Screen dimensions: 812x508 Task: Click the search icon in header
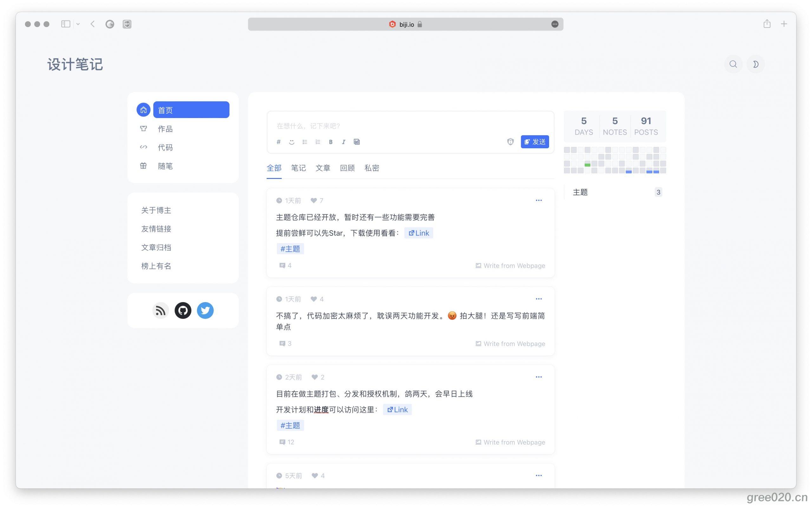coord(733,64)
